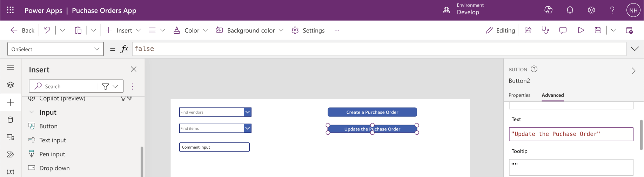Screen dimensions: 644x177
Task: Click the Comment input text field
Action: (x=214, y=147)
